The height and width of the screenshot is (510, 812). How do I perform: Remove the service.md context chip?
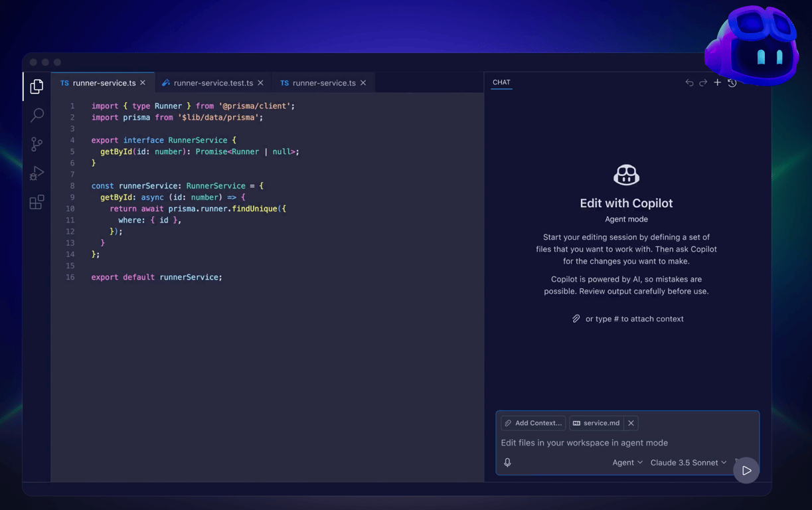[631, 423]
